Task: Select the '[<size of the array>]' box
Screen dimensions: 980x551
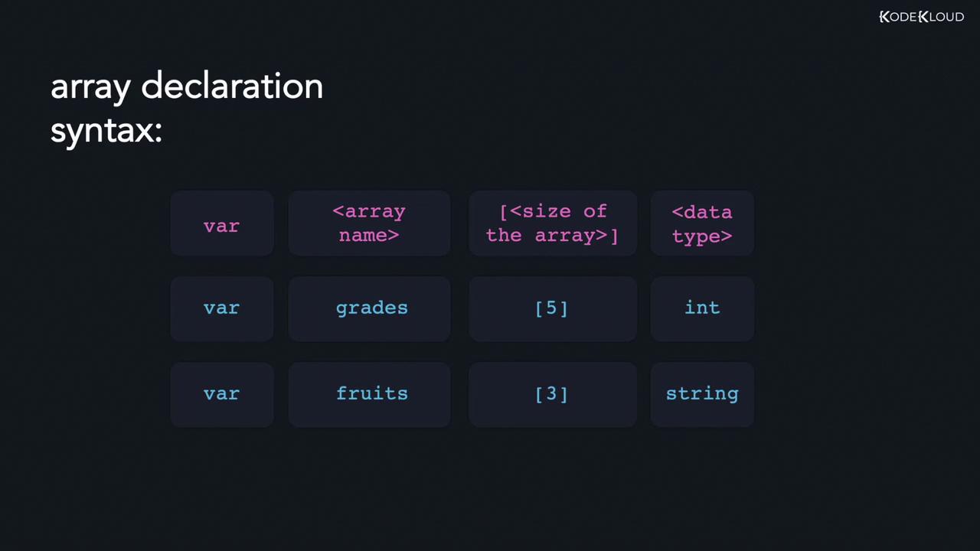Action: coord(552,223)
